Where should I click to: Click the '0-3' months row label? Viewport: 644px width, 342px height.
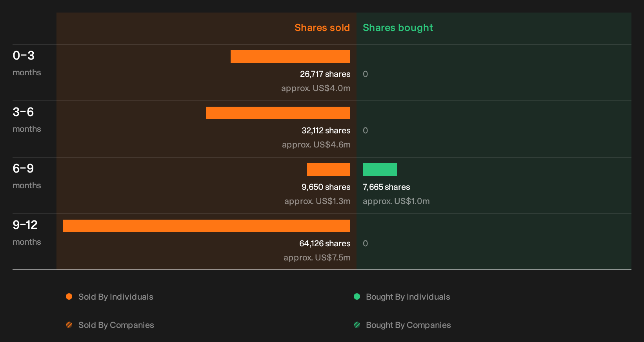tap(24, 56)
